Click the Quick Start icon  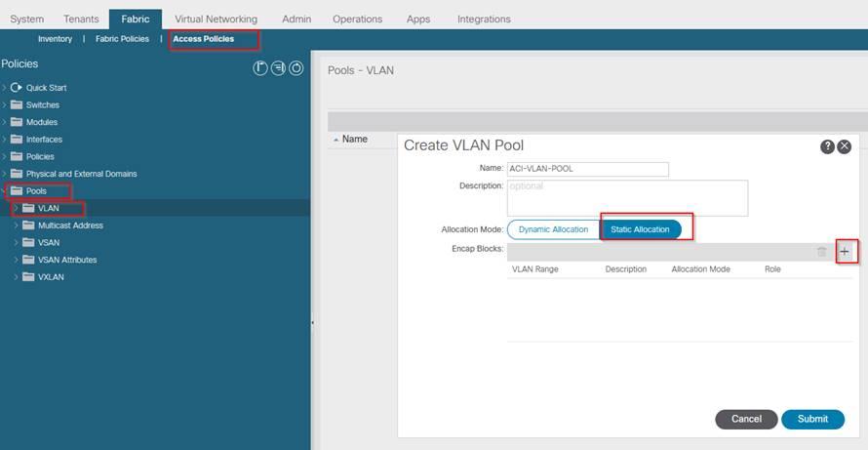(16, 88)
